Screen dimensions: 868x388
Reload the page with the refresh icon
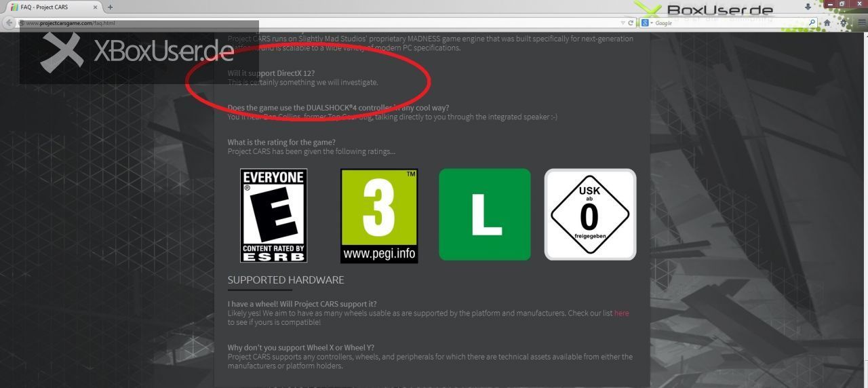tap(631, 23)
